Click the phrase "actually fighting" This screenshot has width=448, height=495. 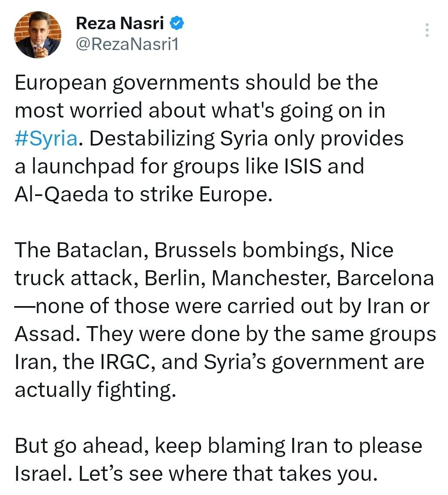(93, 390)
